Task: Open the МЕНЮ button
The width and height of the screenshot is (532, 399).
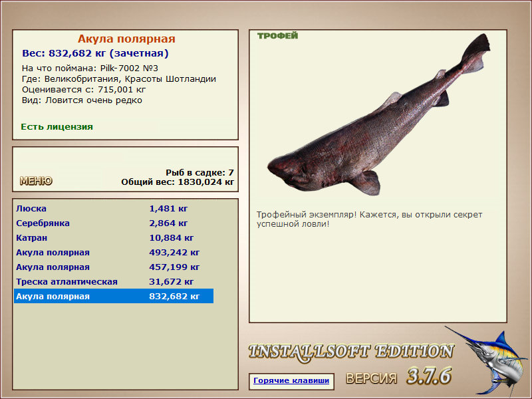Action: [36, 181]
